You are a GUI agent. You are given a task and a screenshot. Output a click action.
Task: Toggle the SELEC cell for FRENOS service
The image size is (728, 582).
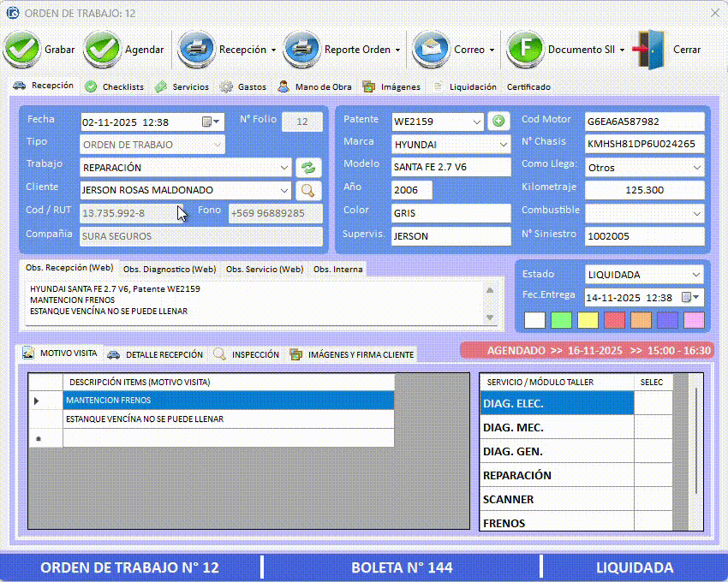tap(653, 522)
